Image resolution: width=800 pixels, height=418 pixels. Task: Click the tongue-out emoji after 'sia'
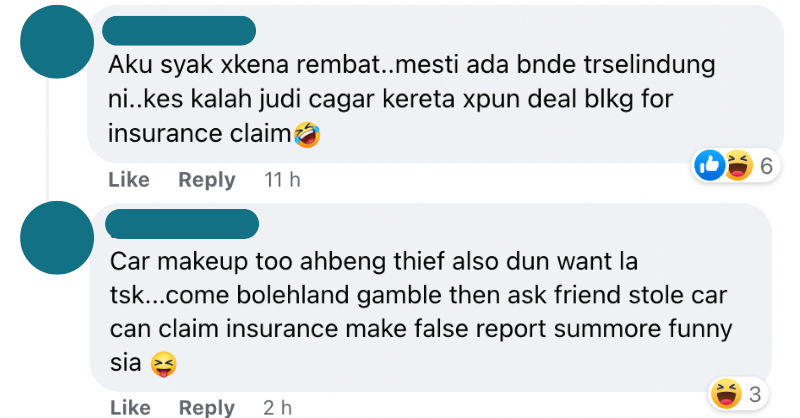[x=164, y=364]
